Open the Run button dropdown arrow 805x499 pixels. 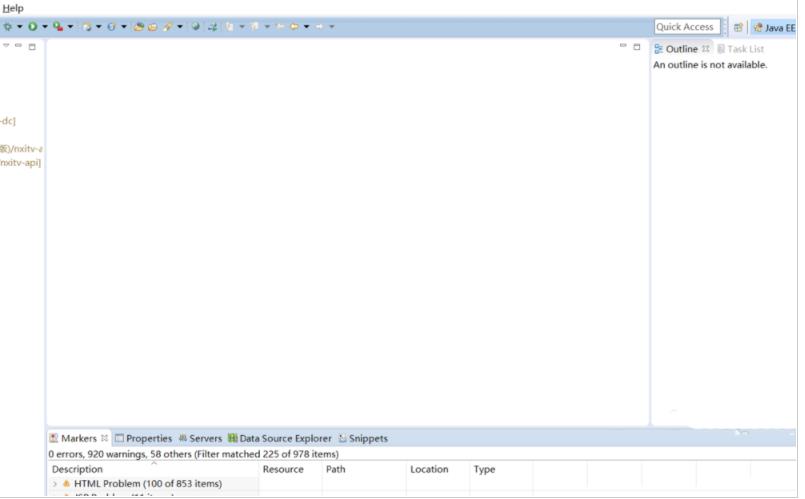coord(45,27)
